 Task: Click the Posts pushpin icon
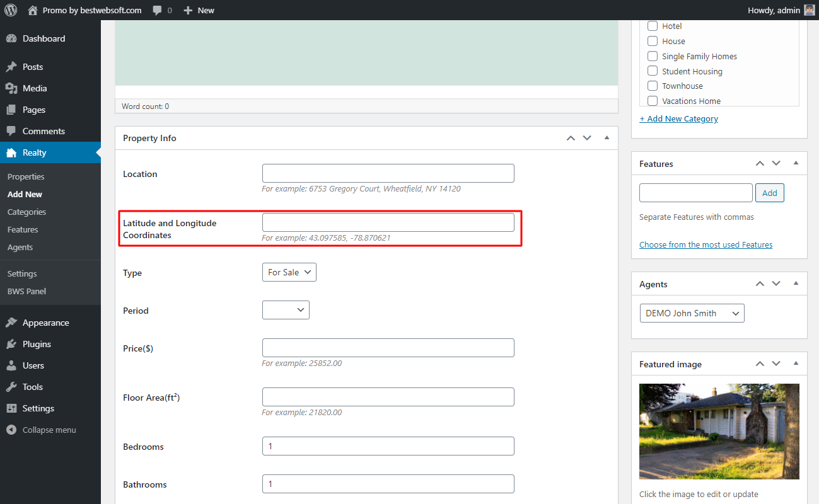point(11,67)
